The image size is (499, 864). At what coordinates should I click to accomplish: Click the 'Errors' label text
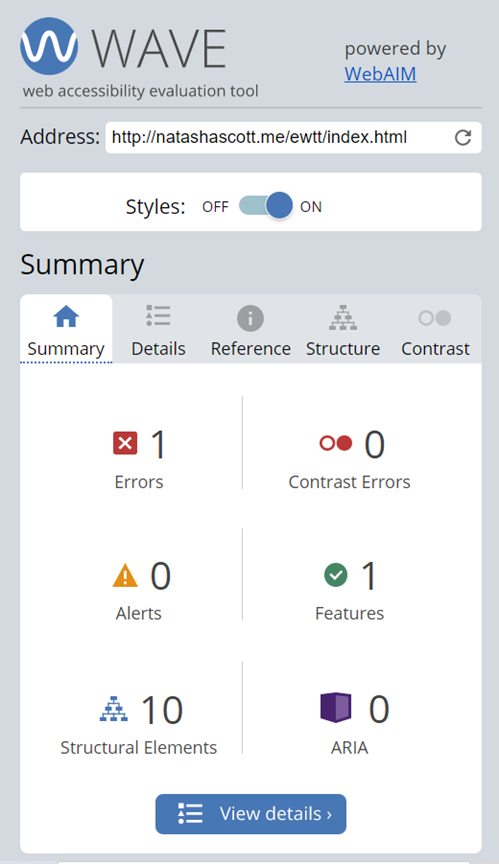coord(139,482)
